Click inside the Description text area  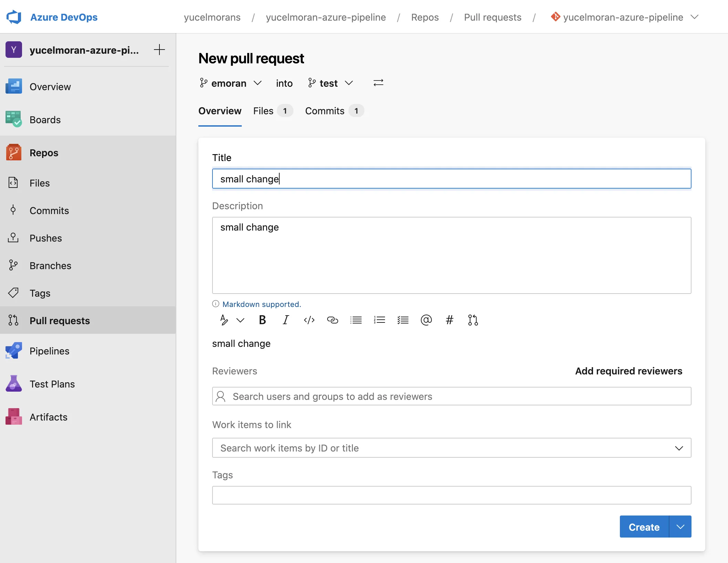pyautogui.click(x=451, y=255)
